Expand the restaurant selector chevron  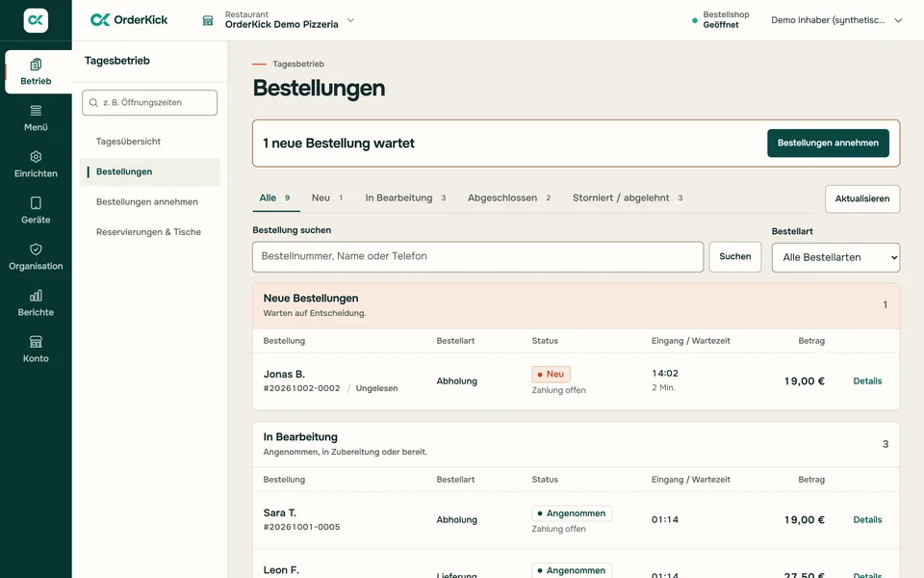(350, 20)
